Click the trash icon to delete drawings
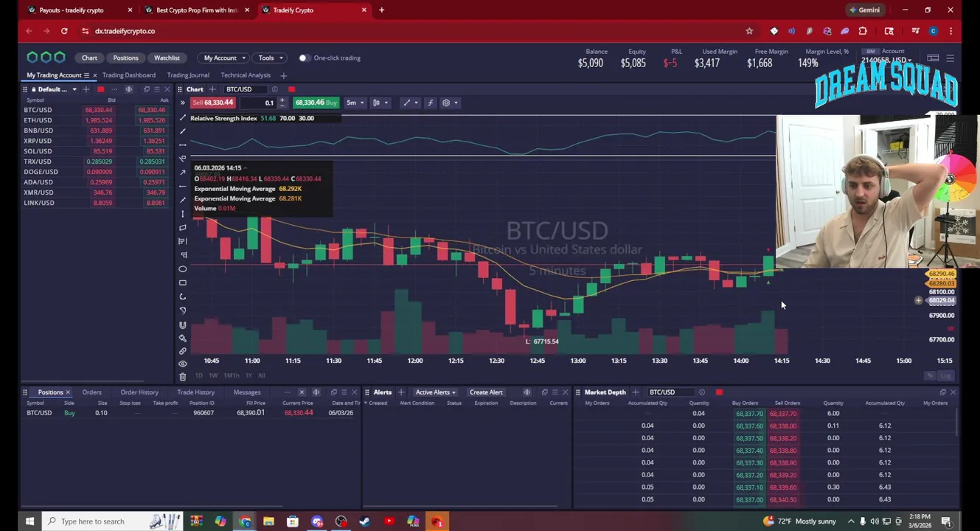The image size is (980, 531). tap(183, 377)
